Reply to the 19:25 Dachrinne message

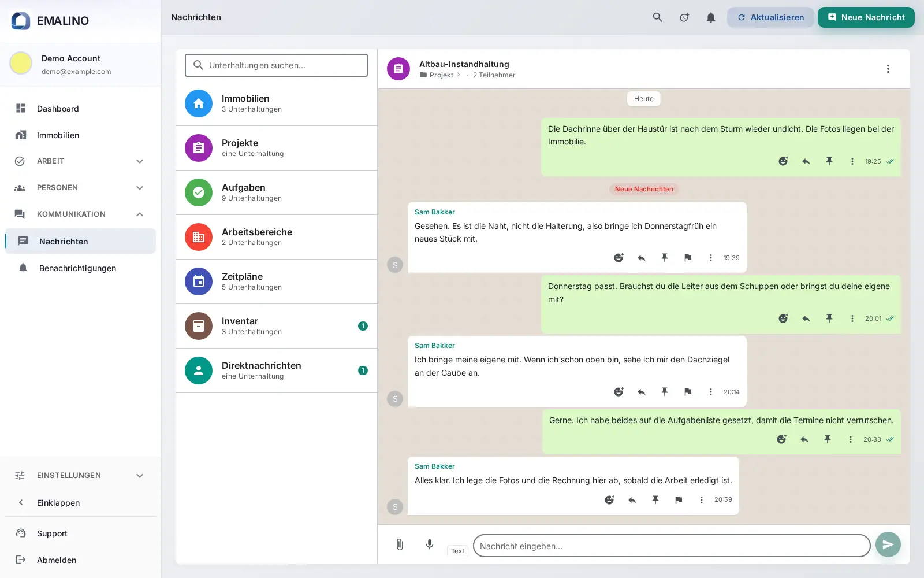[806, 161]
